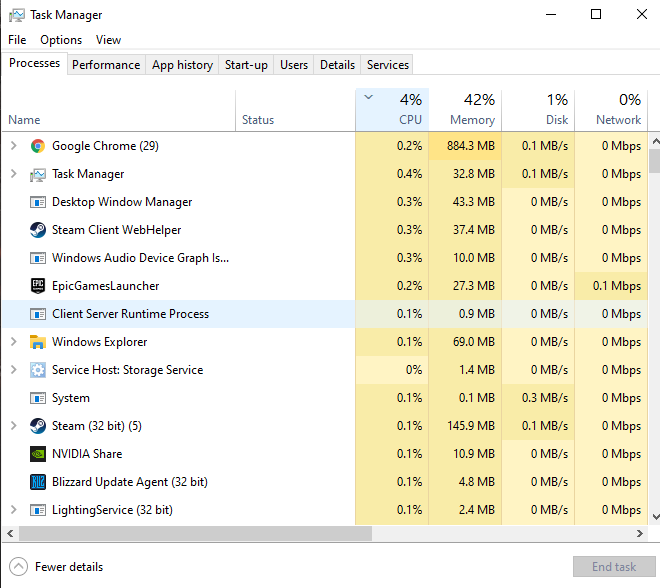The height and width of the screenshot is (588, 660).
Task: Select the Steam Client WebHelper row name
Action: coord(117,230)
